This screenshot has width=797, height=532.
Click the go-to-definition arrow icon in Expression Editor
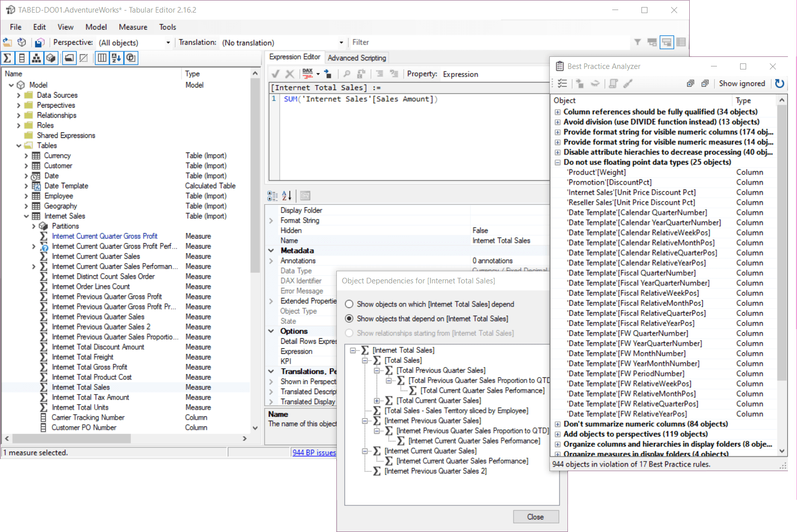click(x=328, y=74)
